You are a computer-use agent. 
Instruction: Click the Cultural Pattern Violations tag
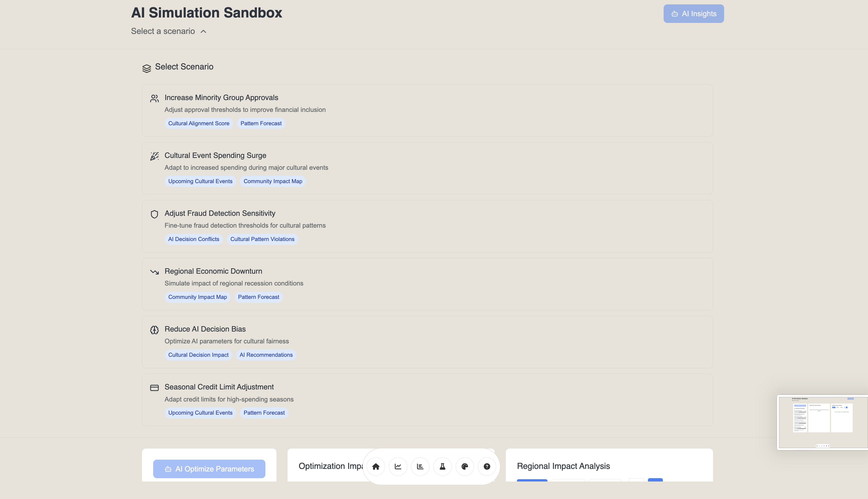click(262, 239)
